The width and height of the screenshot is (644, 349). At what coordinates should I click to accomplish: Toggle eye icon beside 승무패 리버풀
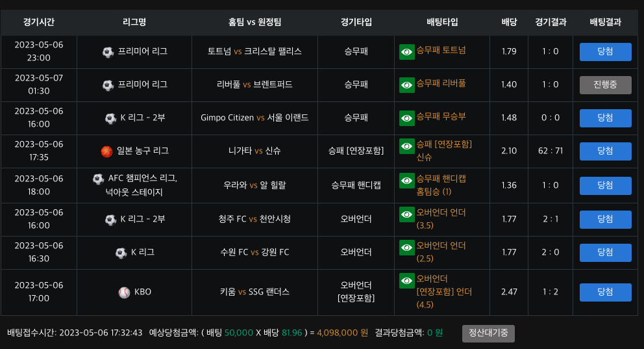(407, 85)
